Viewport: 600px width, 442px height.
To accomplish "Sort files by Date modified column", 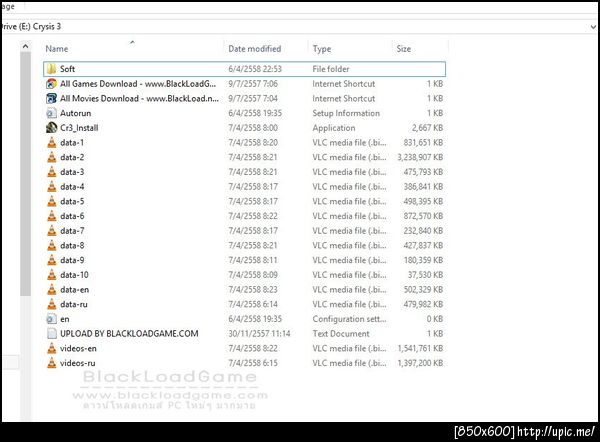I will [x=254, y=49].
